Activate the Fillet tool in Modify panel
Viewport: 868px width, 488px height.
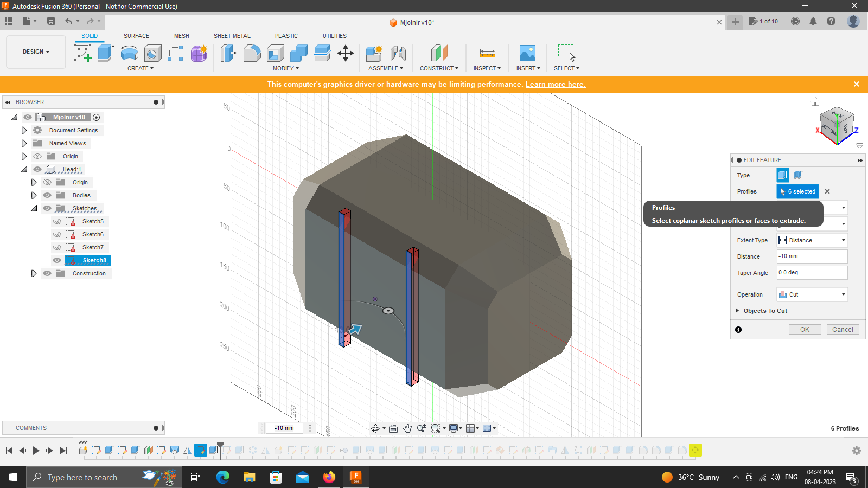pos(252,53)
